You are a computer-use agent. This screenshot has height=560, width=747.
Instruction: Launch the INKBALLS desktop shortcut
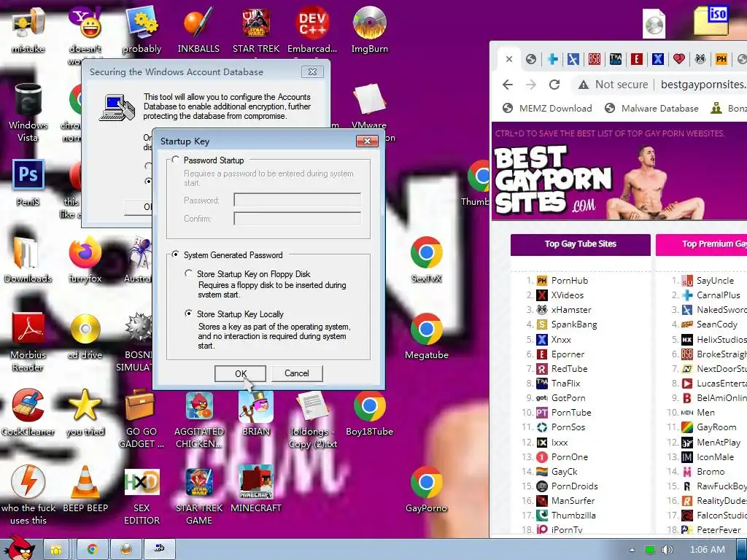198,29
